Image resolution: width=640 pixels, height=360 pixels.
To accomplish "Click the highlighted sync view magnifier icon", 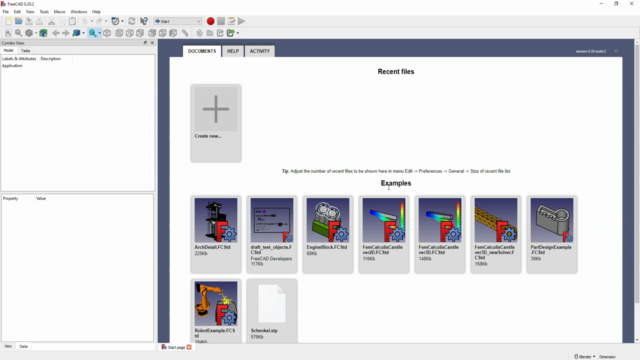I will tap(93, 33).
